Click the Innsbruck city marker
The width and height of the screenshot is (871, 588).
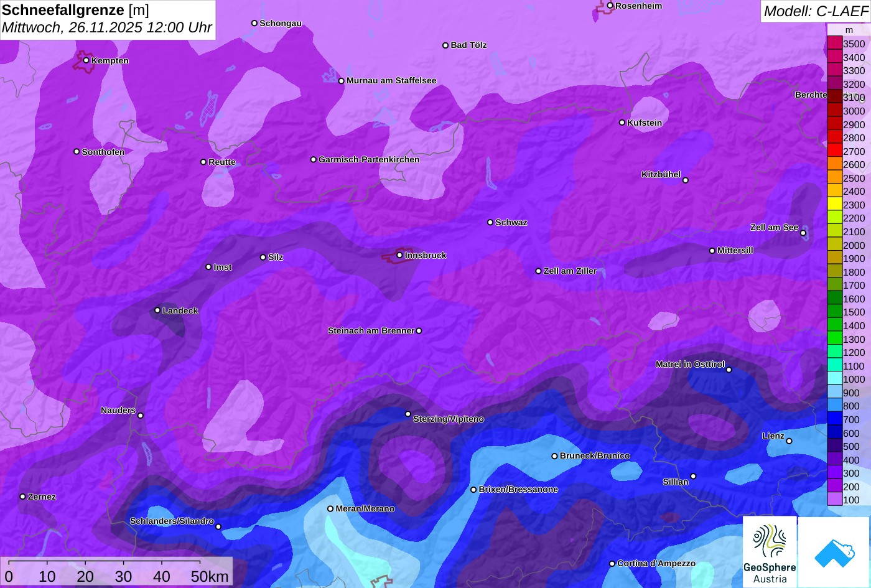399,255
